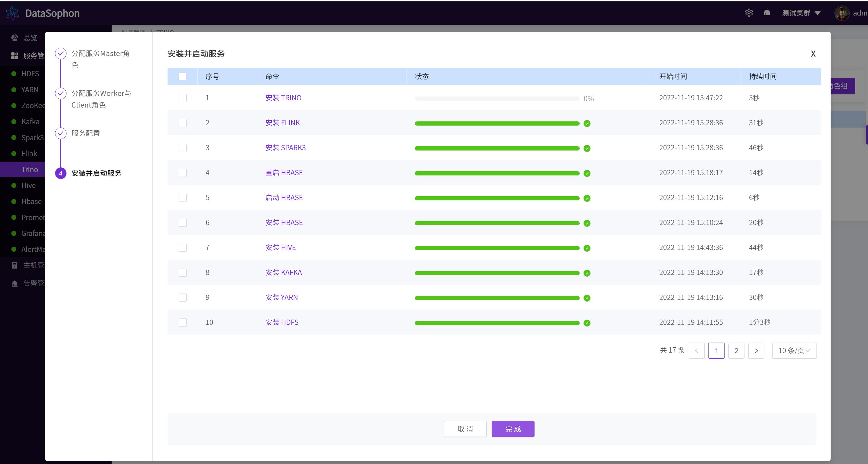Open the 测试集群 cluster dropdown
Viewport: 868px width, 464px height.
pos(801,13)
